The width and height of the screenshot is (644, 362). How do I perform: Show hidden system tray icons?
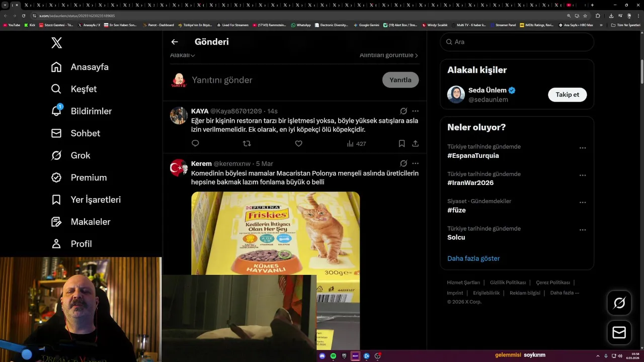pos(598,356)
